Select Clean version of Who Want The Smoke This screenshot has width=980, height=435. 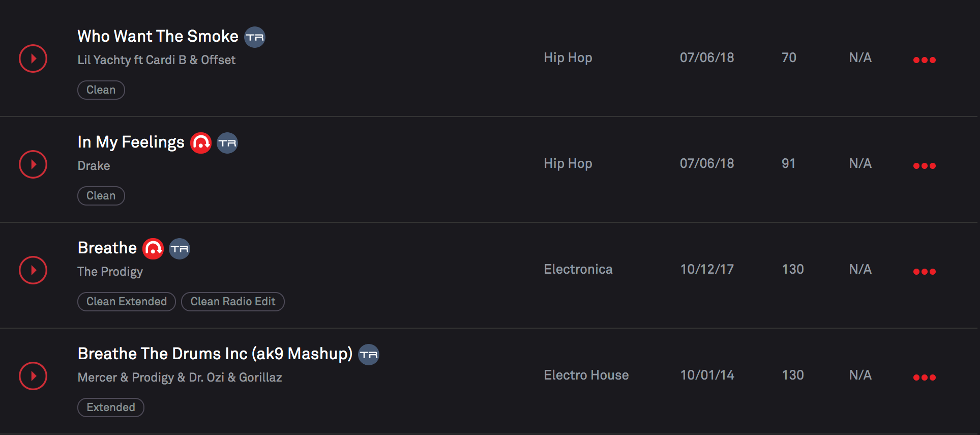[x=101, y=90]
